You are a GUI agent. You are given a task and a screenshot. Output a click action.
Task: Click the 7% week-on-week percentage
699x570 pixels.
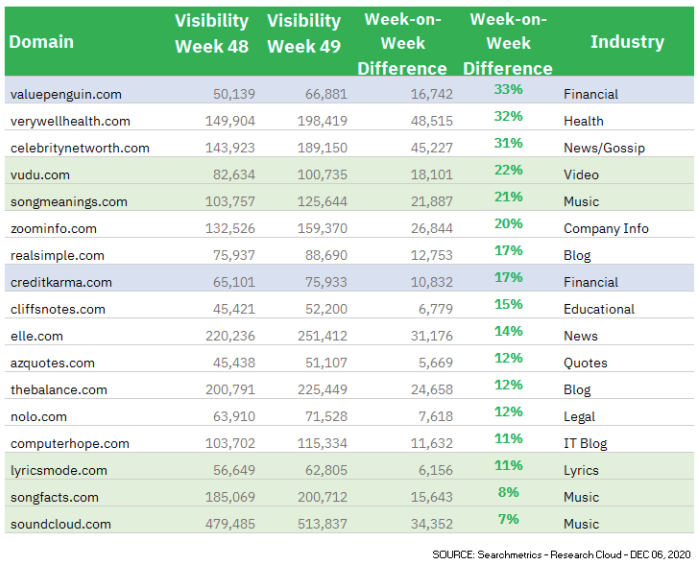(508, 519)
